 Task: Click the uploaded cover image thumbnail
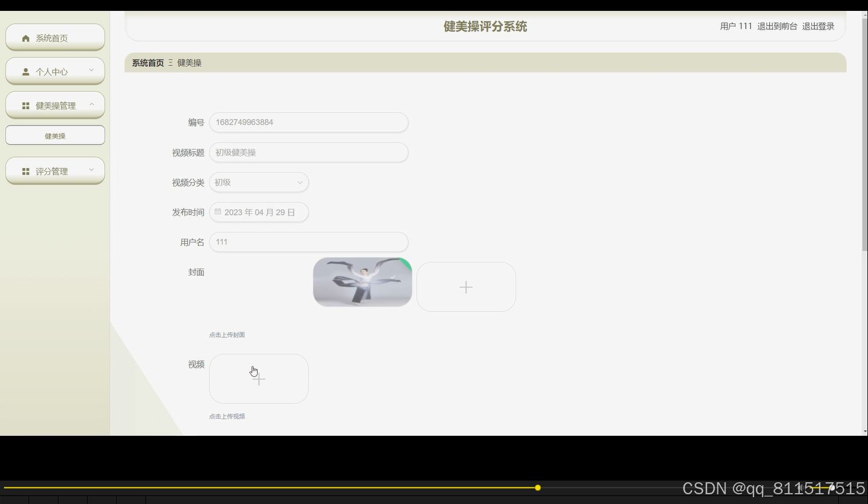pos(362,282)
